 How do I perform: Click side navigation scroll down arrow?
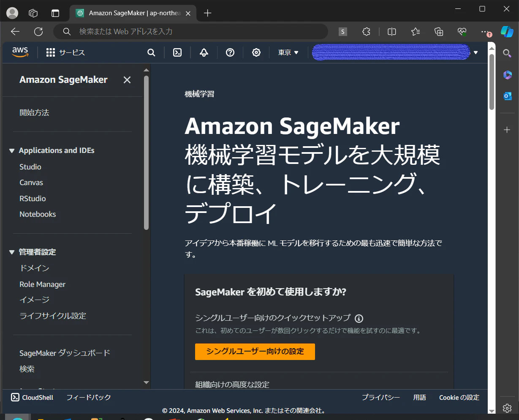147,383
